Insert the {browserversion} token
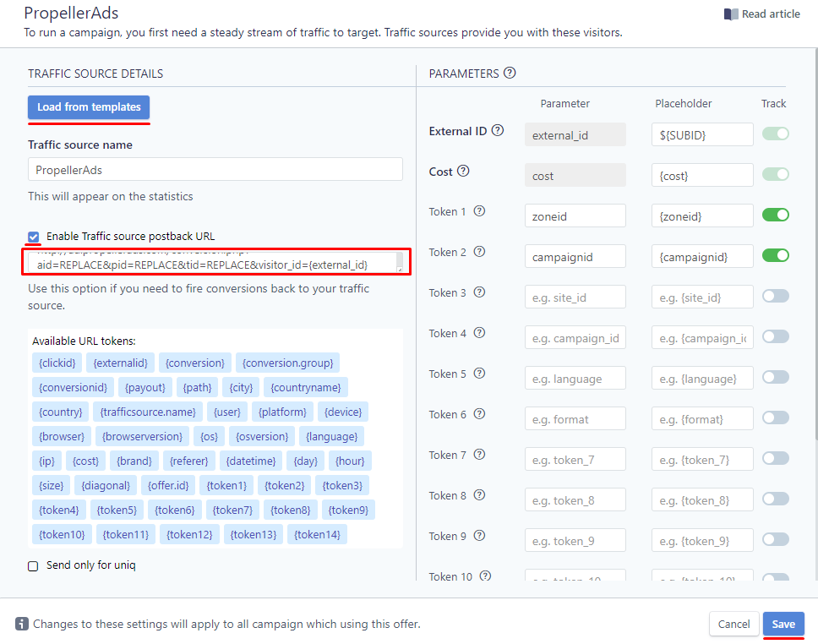Image resolution: width=818 pixels, height=644 pixels. coord(142,436)
